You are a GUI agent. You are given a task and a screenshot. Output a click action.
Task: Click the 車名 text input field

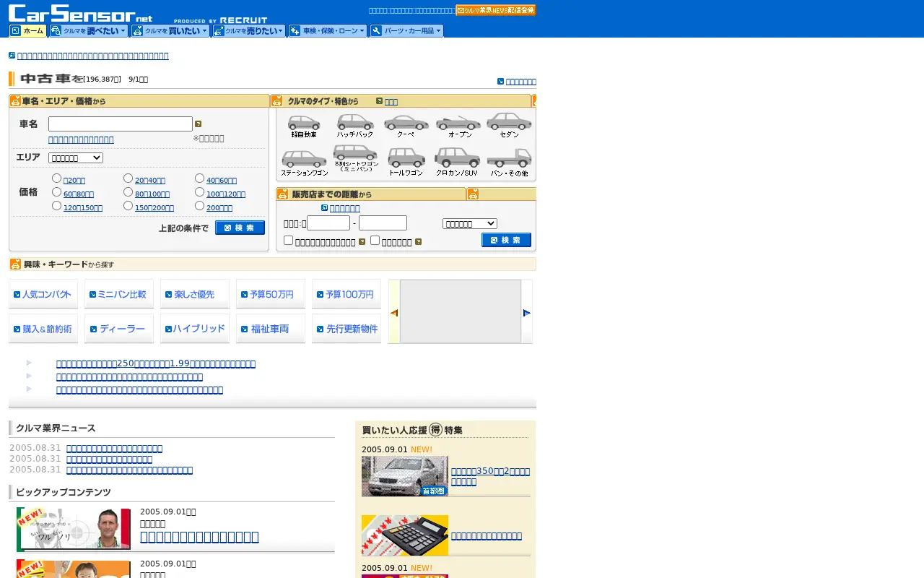(x=121, y=124)
